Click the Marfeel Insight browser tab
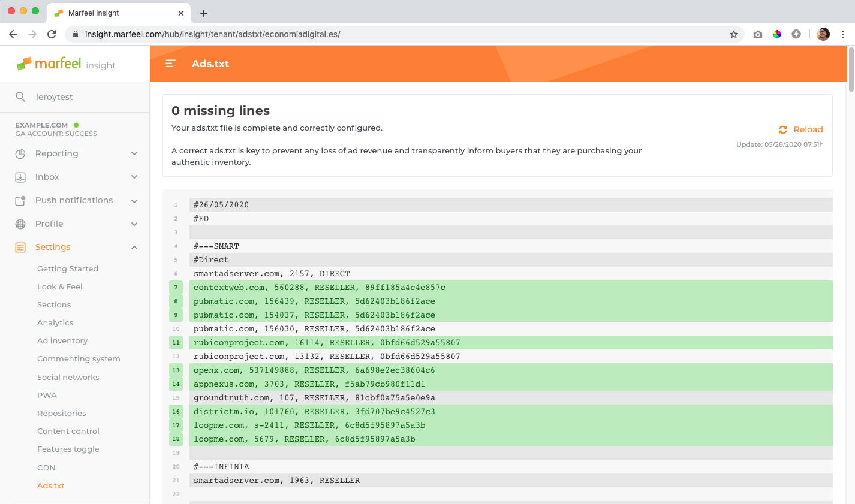This screenshot has height=504, width=855. tap(118, 13)
